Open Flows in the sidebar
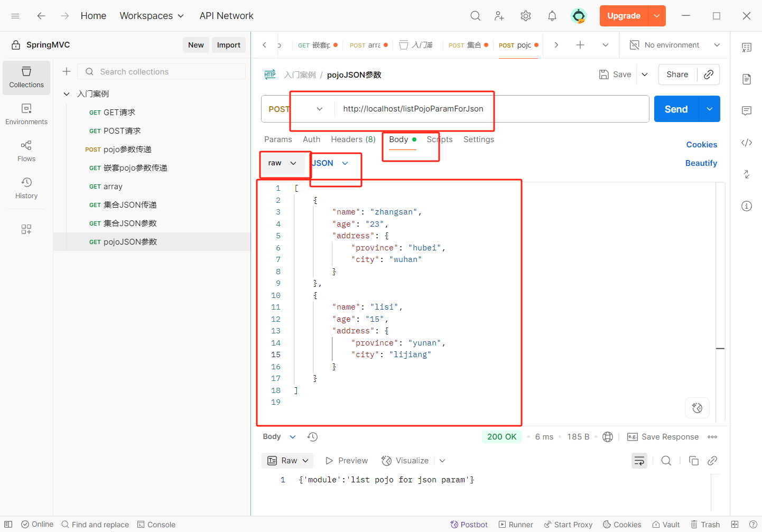Image resolution: width=762 pixels, height=532 pixels. click(x=26, y=151)
